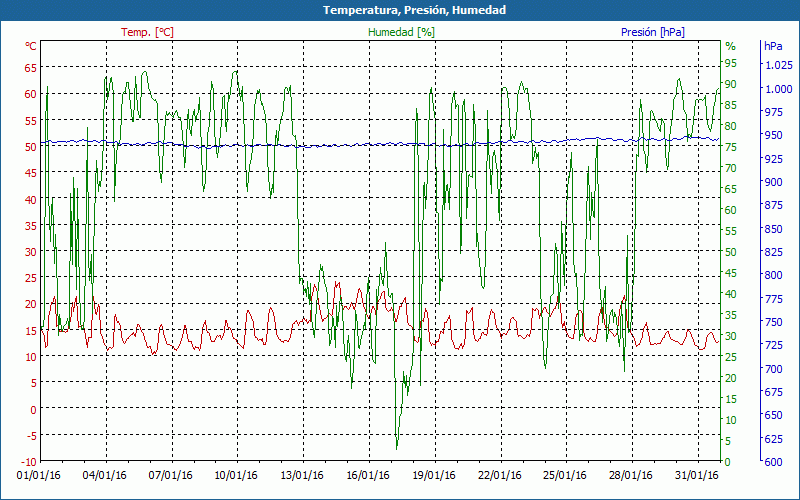Screen dimensions: 800x500
Task: Click the 07/01/16 date label
Action: pos(171,476)
